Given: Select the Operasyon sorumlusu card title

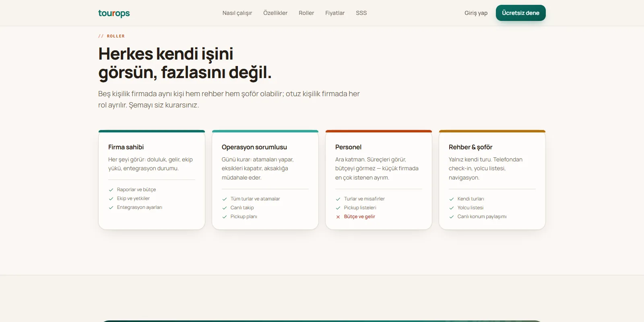Looking at the screenshot, I should click(254, 147).
